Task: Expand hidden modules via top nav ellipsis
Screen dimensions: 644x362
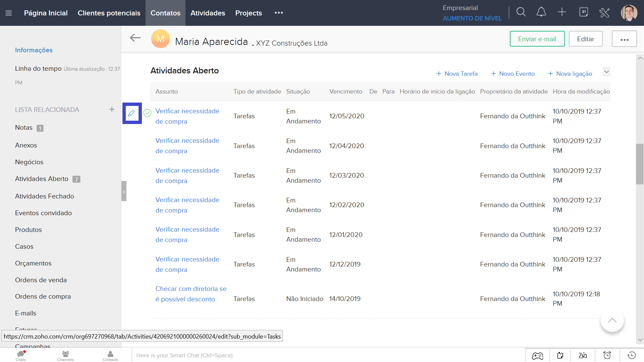Action: (279, 13)
